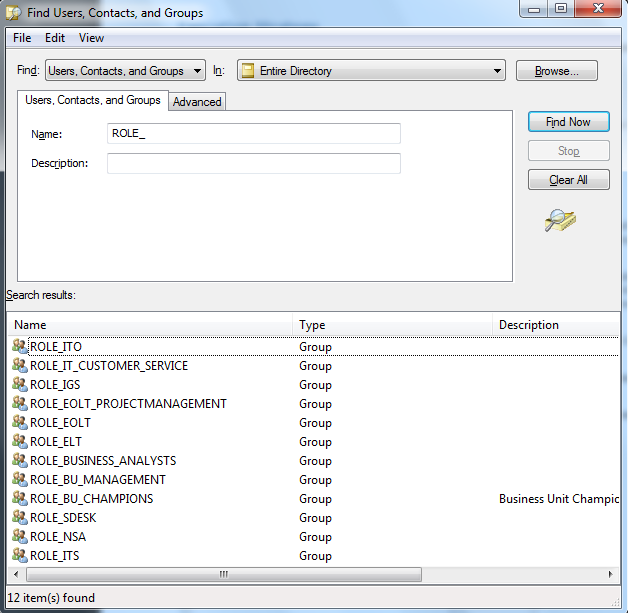Select the ROLE_ELT result name
The height and width of the screenshot is (613, 628).
[56, 442]
